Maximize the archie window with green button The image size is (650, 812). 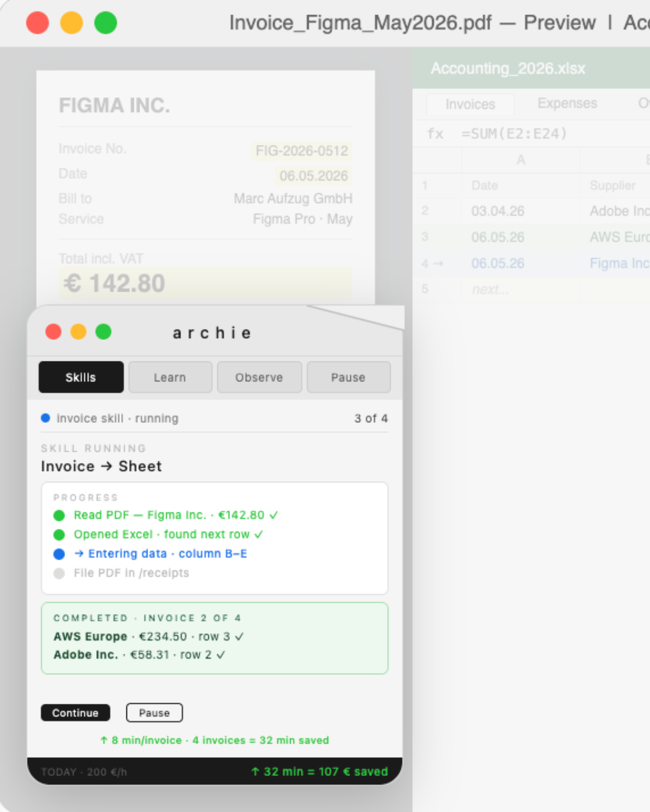[x=104, y=331]
